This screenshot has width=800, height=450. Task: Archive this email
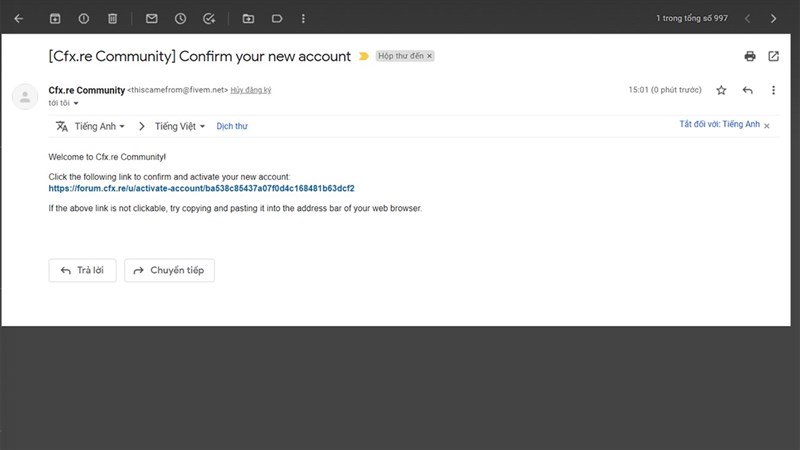tap(55, 19)
